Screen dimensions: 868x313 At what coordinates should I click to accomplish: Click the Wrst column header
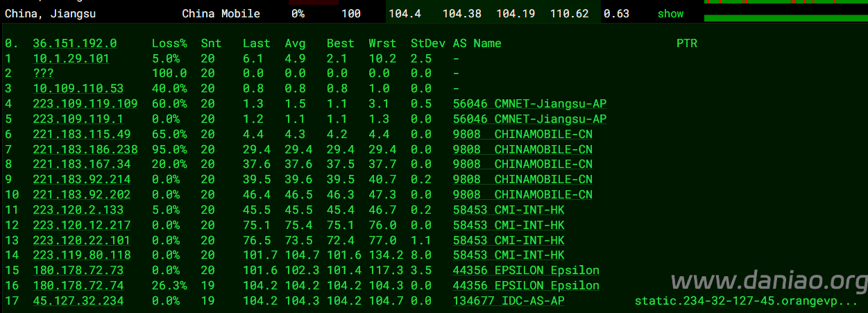pyautogui.click(x=383, y=43)
